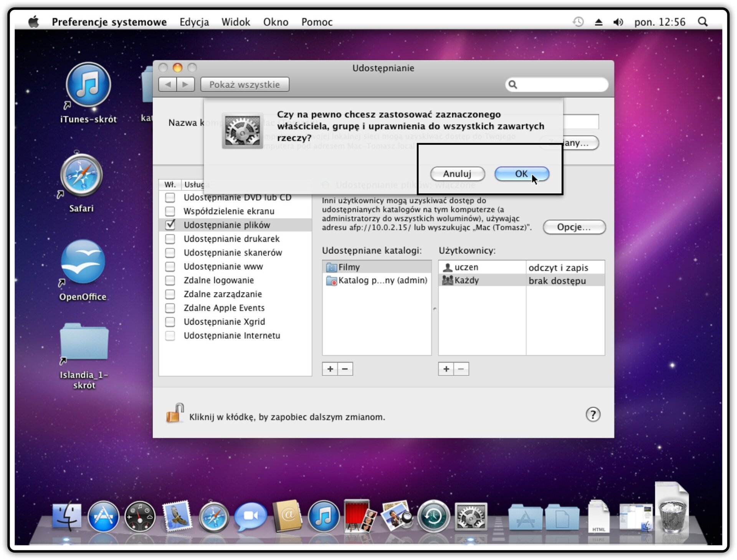Select Filmy shared folder
Image resolution: width=737 pixels, height=560 pixels.
coord(377,267)
